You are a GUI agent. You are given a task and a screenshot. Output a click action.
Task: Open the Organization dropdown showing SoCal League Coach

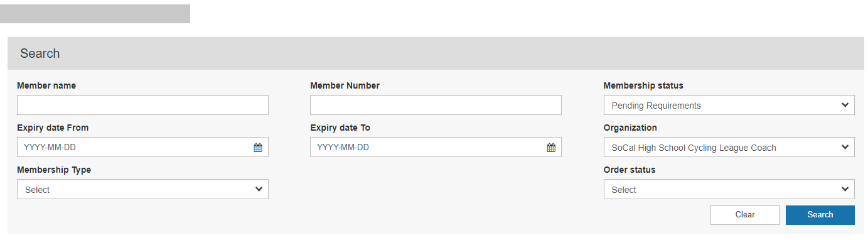pyautogui.click(x=729, y=148)
